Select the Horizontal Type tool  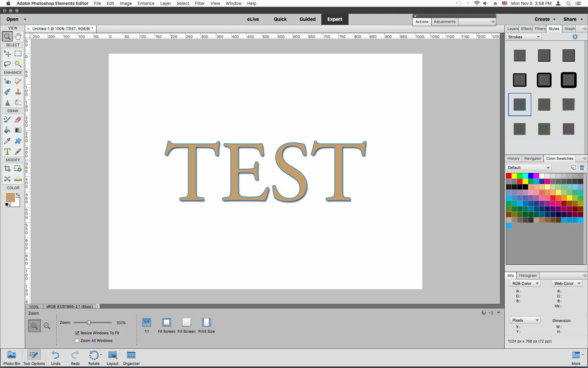[x=7, y=151]
